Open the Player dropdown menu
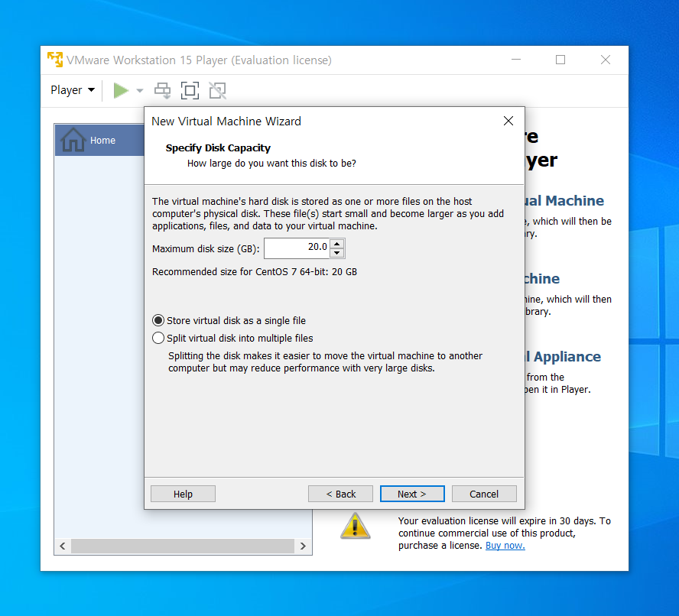 tap(73, 90)
